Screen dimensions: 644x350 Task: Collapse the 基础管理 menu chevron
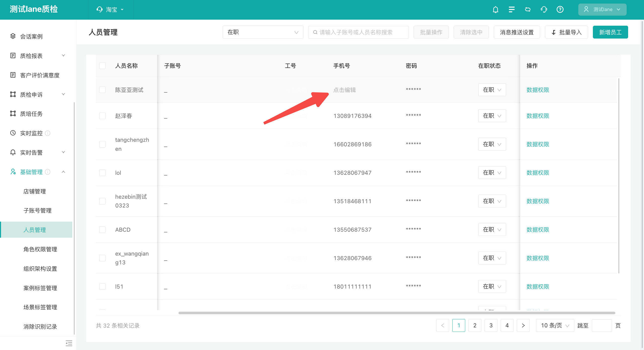(63, 172)
